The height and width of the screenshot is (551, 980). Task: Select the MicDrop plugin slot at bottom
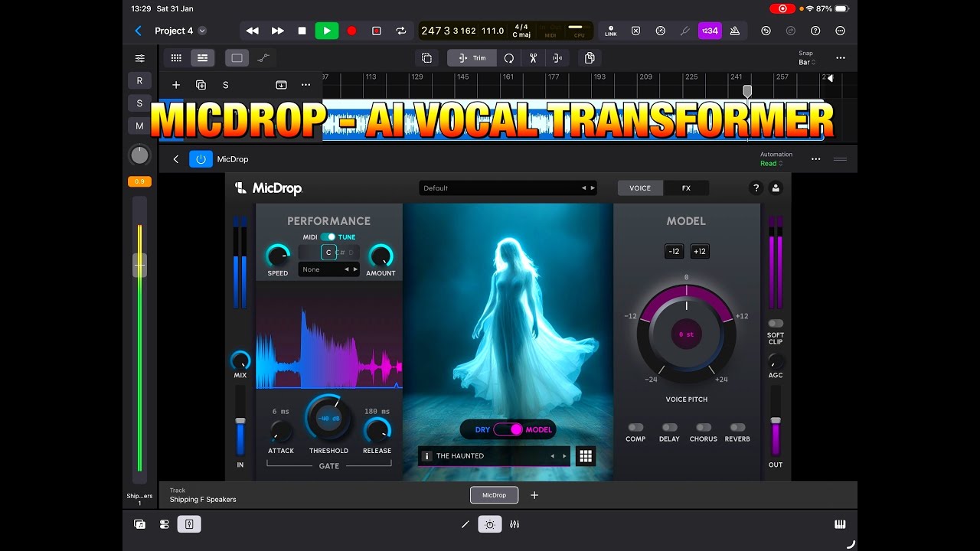coord(494,495)
